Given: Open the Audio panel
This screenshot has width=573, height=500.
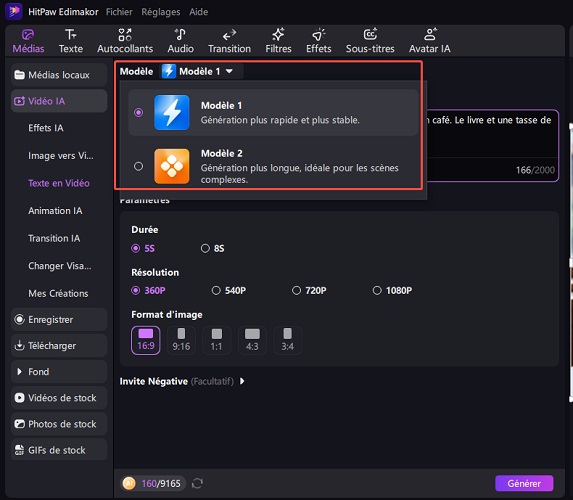Looking at the screenshot, I should coord(181,41).
